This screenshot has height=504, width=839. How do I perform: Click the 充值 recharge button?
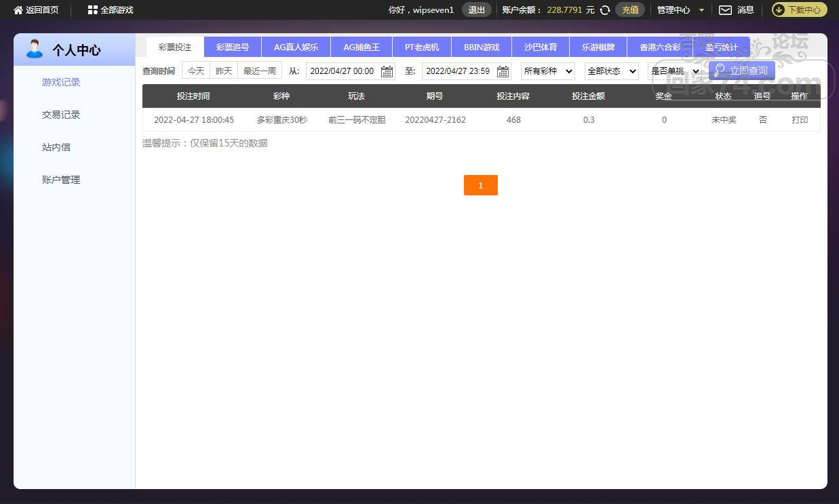(x=630, y=9)
